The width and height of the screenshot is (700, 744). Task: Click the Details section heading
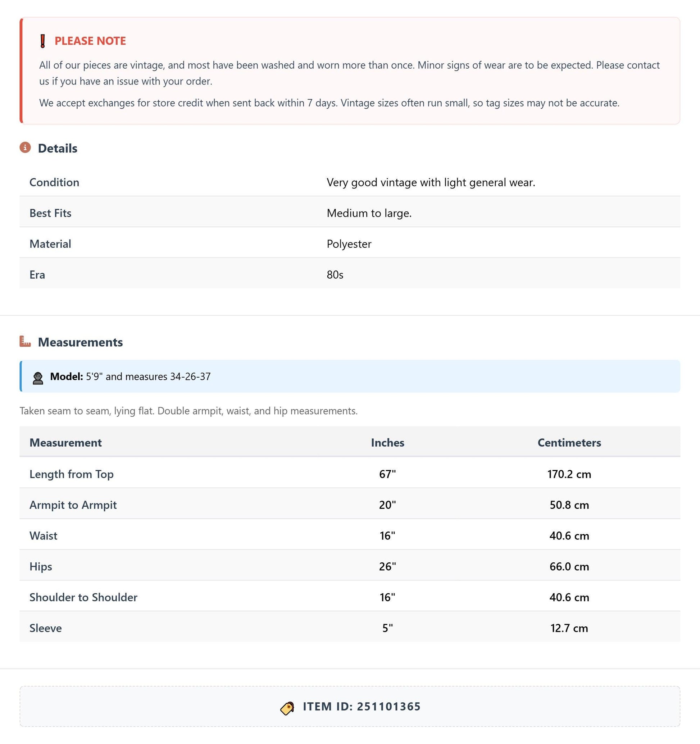58,148
